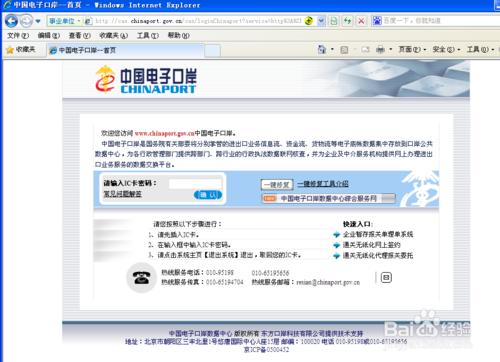This screenshot has width=500, height=362.
Task: Click the browser Forward arrow button
Action: tap(26, 21)
